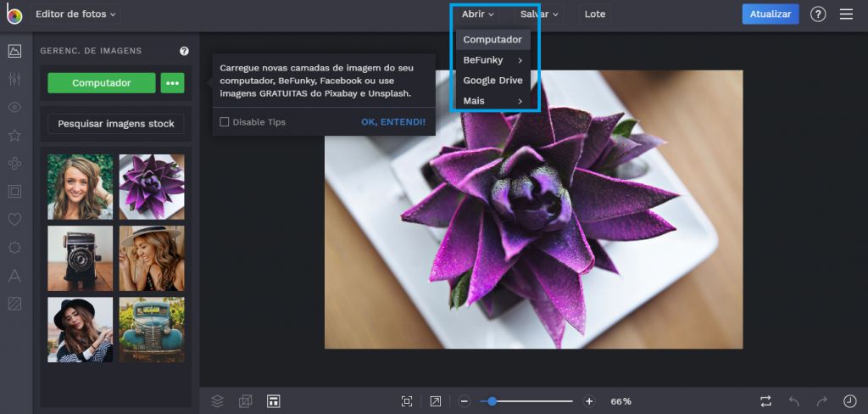Click the Lote button
Viewport: 868px width, 414px height.
pyautogui.click(x=595, y=14)
